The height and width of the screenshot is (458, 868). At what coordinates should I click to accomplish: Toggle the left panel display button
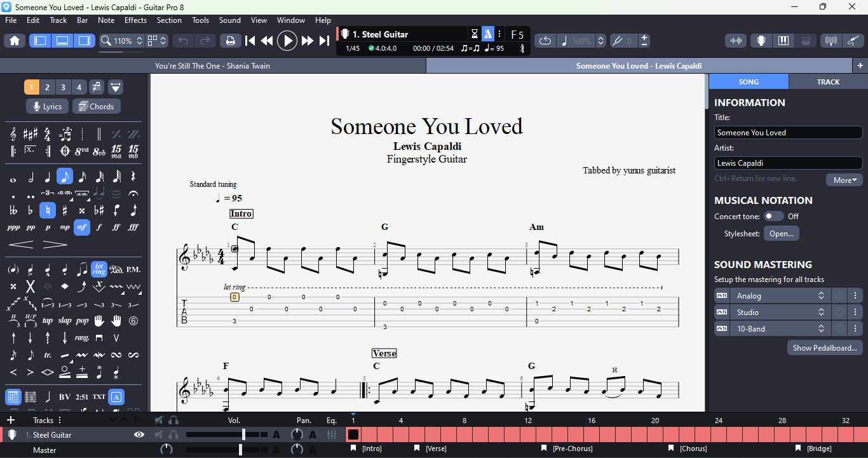(39, 41)
